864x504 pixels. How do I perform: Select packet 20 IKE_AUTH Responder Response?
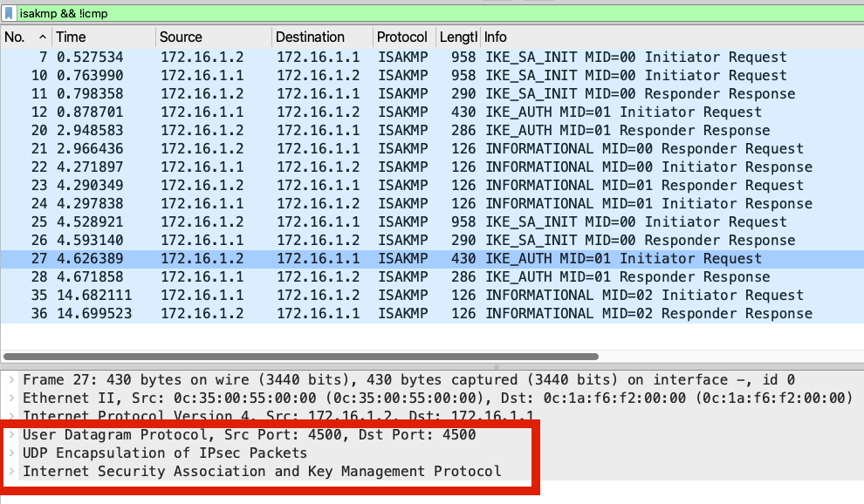[x=432, y=131]
